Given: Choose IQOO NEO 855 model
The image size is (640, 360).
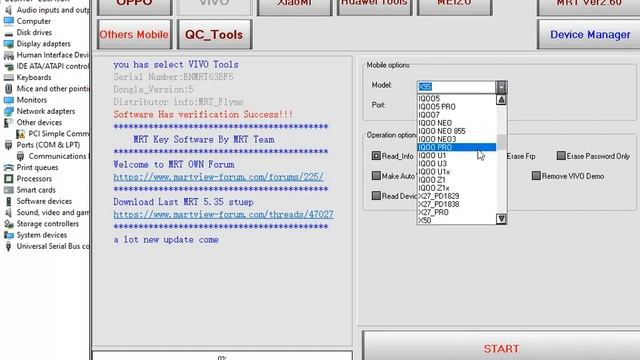Looking at the screenshot, I should 456,131.
